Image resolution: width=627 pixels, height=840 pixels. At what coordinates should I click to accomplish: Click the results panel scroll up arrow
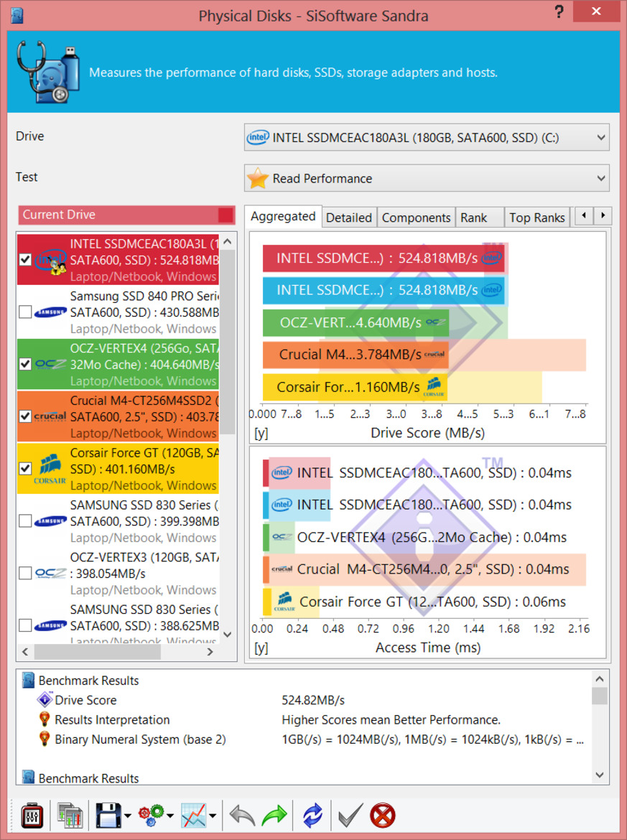coord(600,679)
